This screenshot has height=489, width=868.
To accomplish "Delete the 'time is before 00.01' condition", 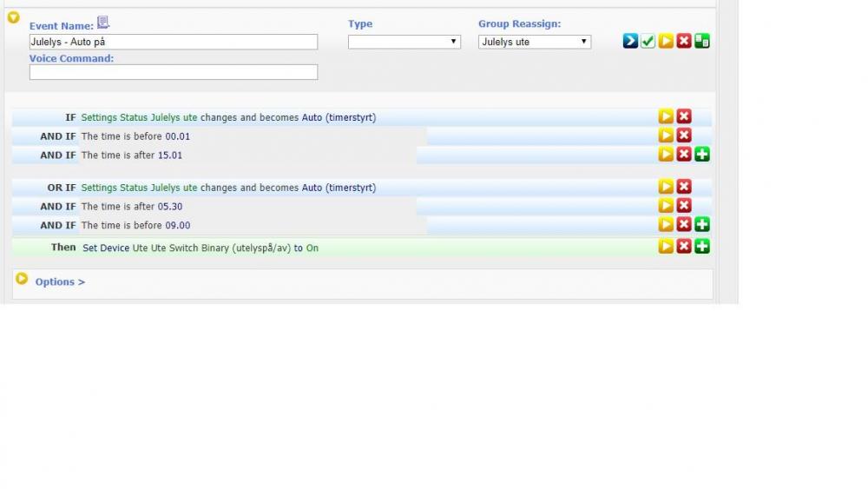I will pos(684,135).
